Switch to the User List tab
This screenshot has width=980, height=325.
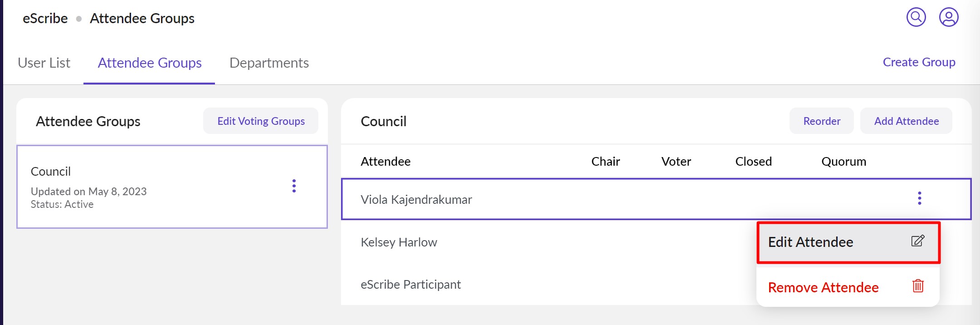(44, 63)
